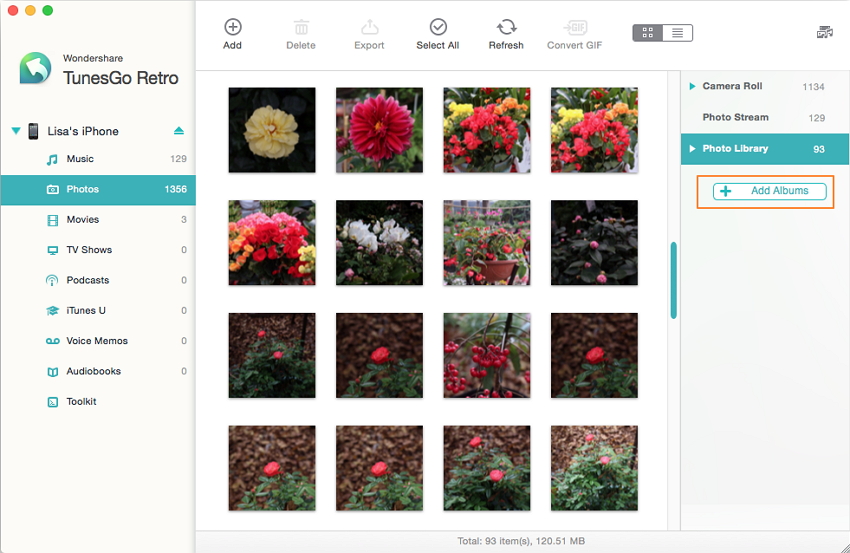
Task: Switch to grid view mode
Action: pos(648,33)
